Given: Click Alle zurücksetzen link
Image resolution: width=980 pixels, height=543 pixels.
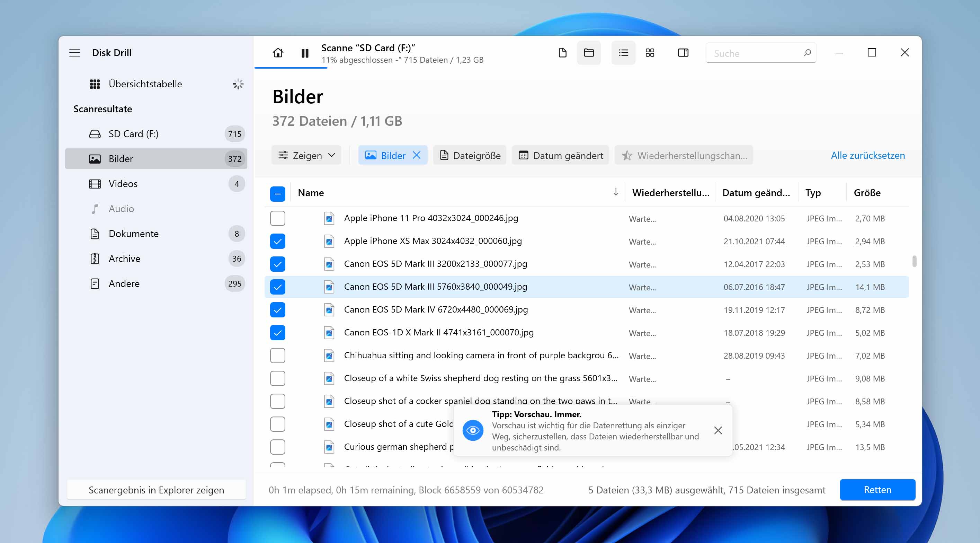Looking at the screenshot, I should [867, 155].
